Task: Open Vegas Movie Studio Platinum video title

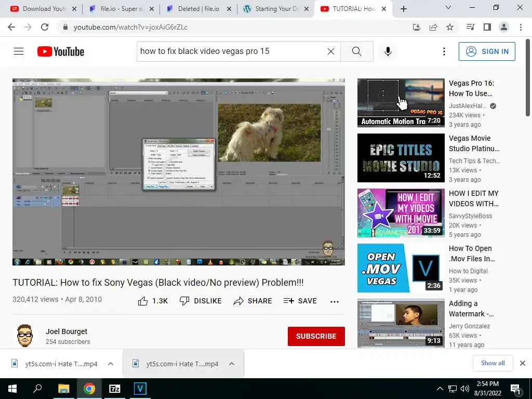Action: pyautogui.click(x=474, y=143)
